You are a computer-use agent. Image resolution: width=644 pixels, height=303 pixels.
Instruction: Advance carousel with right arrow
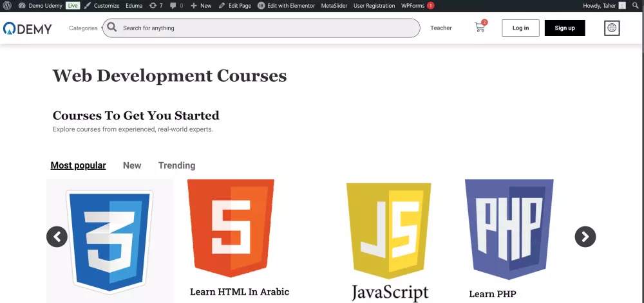click(x=585, y=237)
